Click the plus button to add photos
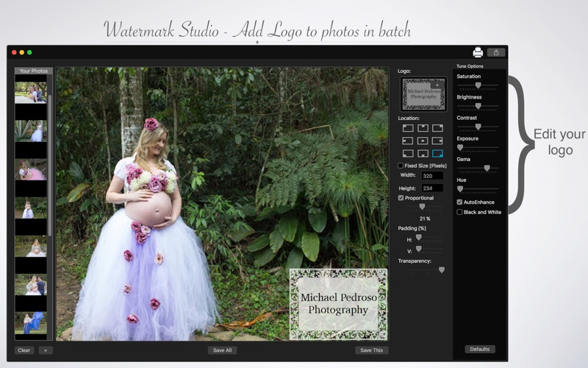588x368 pixels. point(46,350)
